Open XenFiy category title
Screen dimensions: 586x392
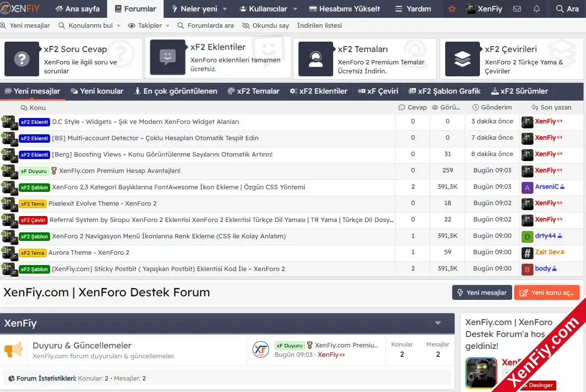tap(20, 323)
